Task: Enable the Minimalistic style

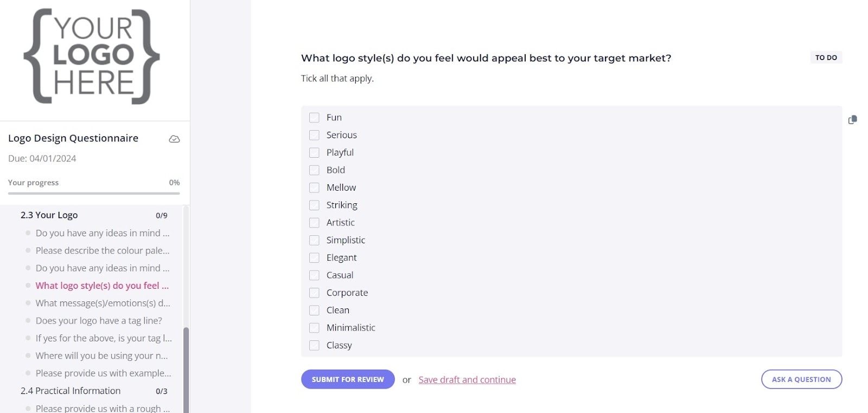Action: (x=315, y=327)
